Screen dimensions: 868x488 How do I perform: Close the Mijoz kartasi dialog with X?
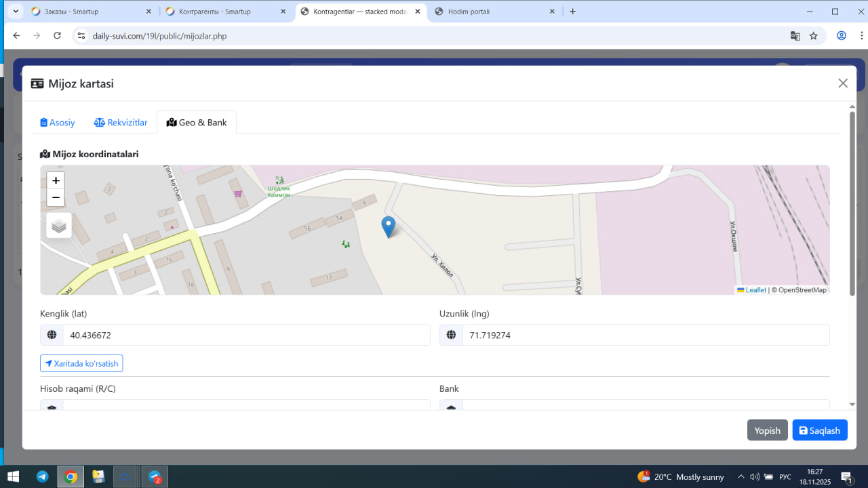pos(843,83)
